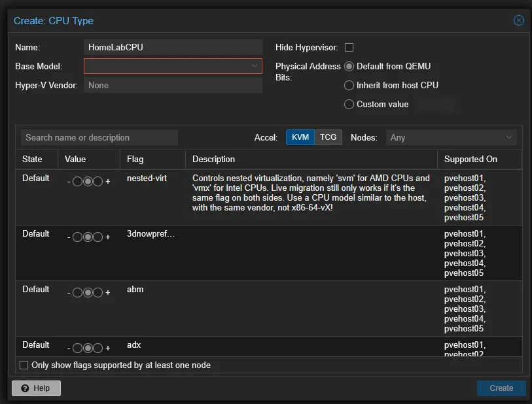
Task: Switch Accel to TCG
Action: [x=328, y=137]
